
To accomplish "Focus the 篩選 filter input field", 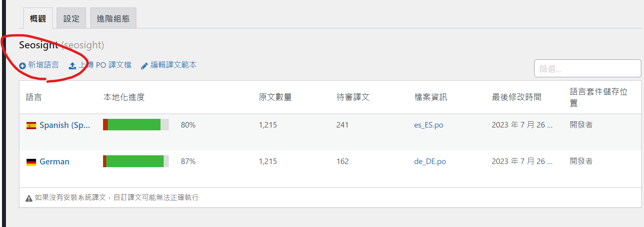I will [x=587, y=69].
